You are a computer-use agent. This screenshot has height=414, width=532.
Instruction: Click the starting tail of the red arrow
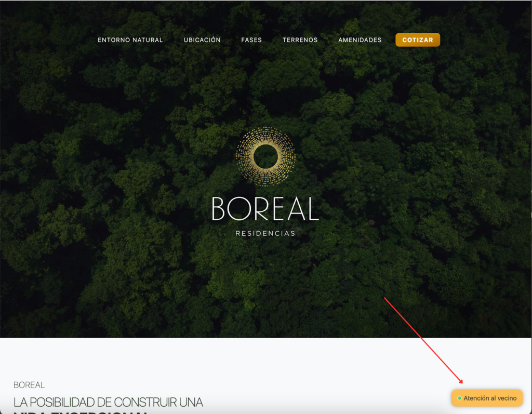tap(384, 298)
